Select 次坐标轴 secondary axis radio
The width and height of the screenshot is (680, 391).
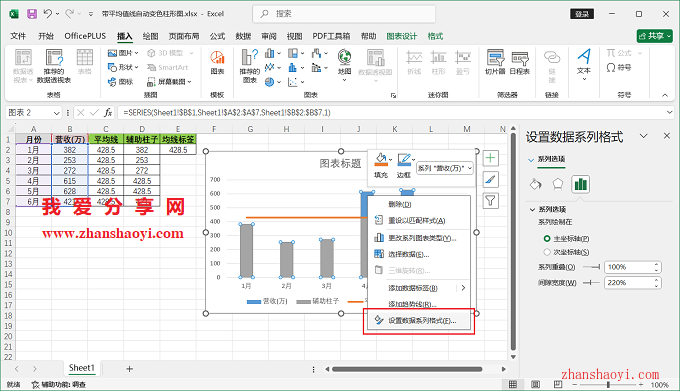(x=547, y=252)
